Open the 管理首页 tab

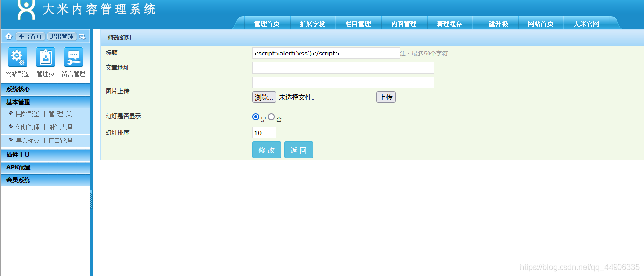267,24
